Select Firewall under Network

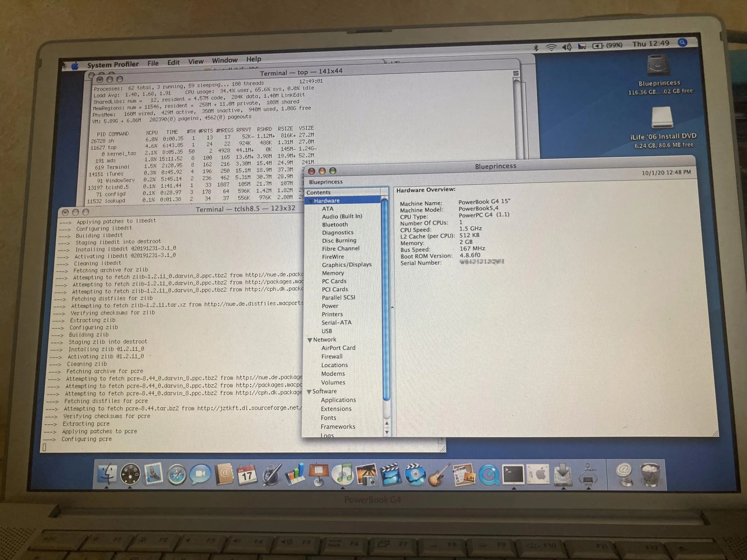[x=332, y=357]
